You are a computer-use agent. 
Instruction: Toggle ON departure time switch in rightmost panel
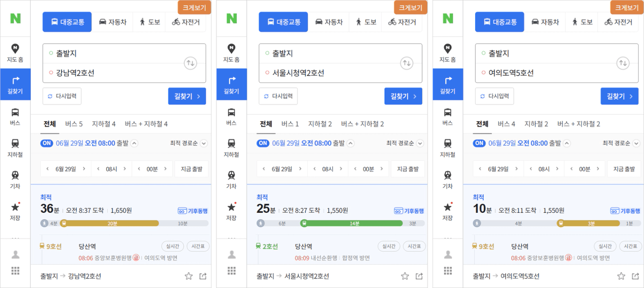(x=479, y=143)
